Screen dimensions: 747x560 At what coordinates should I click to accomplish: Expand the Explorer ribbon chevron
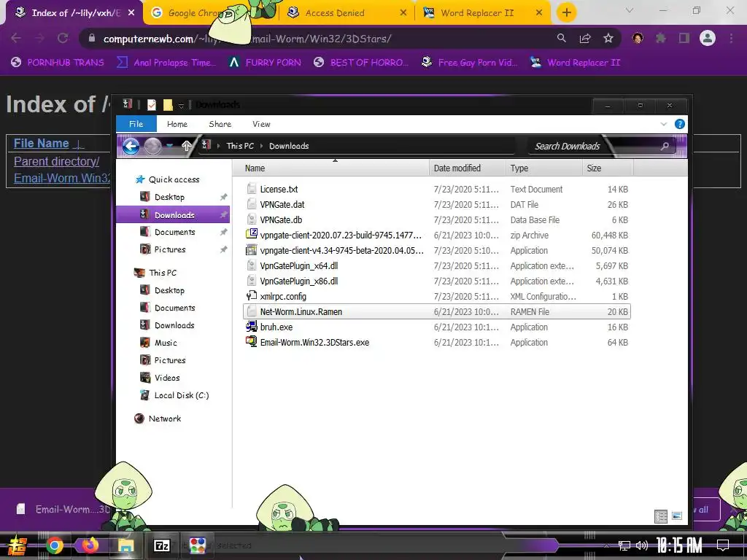664,124
